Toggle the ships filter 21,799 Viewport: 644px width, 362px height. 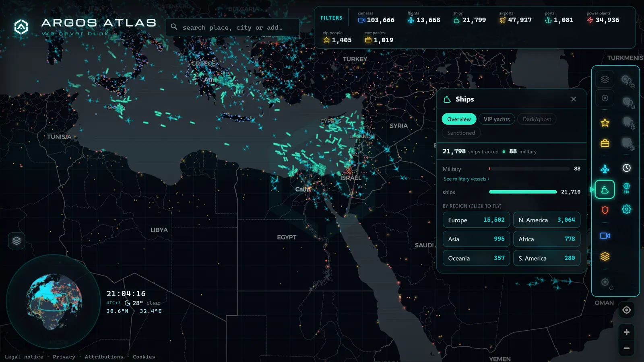point(469,17)
